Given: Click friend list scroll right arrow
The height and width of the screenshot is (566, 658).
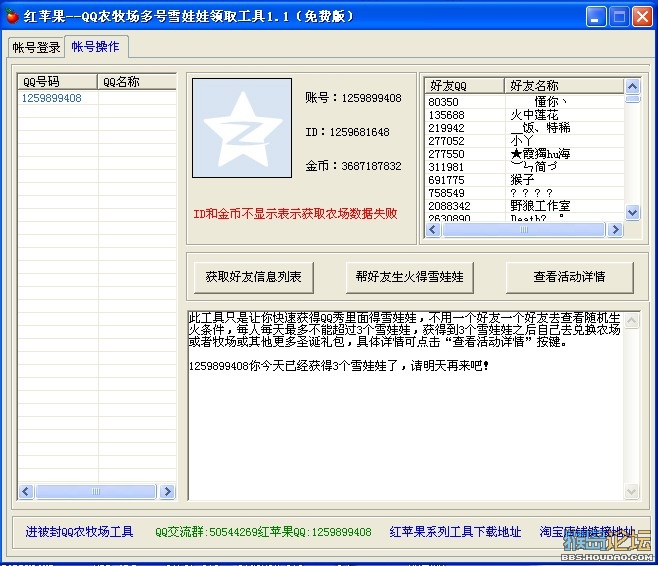Looking at the screenshot, I should coord(615,230).
